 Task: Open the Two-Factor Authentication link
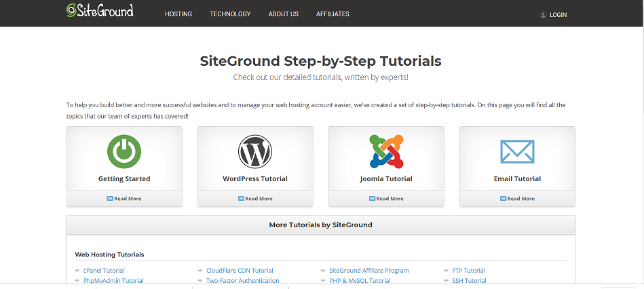[x=243, y=281]
